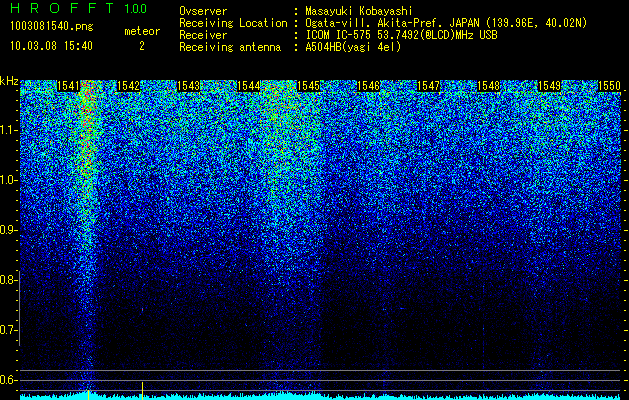Click the kHz axis unit label
This screenshot has height=400, width=629.
click(9, 81)
